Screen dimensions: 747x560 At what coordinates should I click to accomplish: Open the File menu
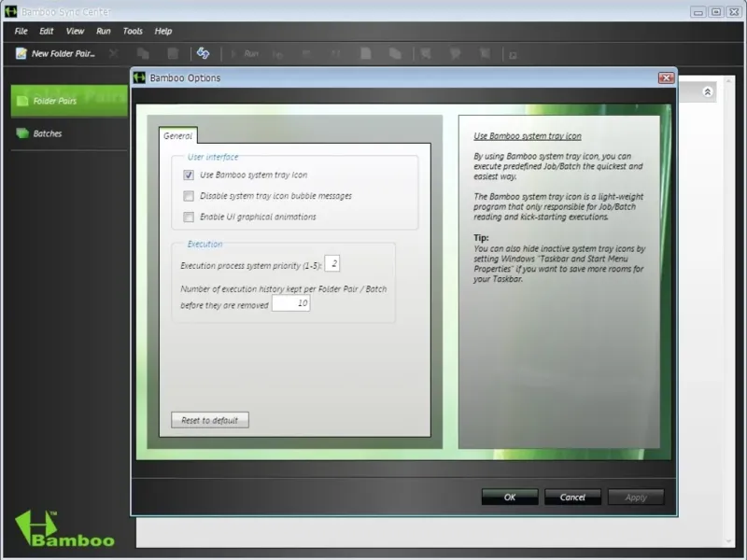pos(21,31)
